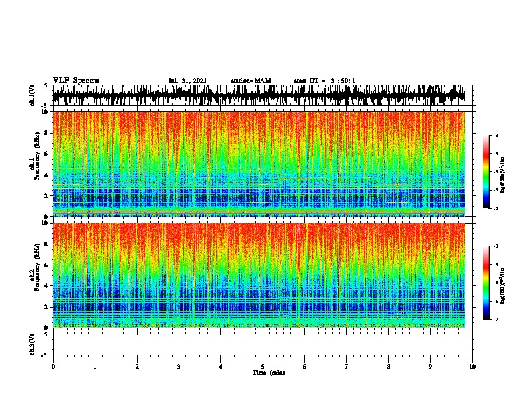Click the "10" tick on time axis
The image size is (532, 411).
[472, 366]
